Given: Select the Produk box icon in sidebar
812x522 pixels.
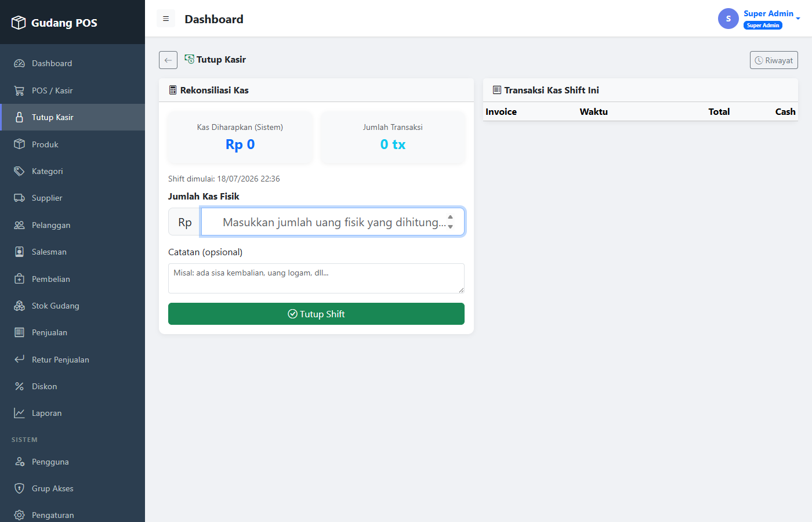Looking at the screenshot, I should (x=19, y=144).
